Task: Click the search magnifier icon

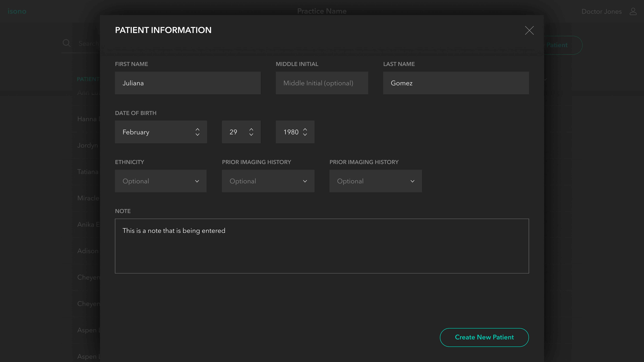Action: pos(67,43)
